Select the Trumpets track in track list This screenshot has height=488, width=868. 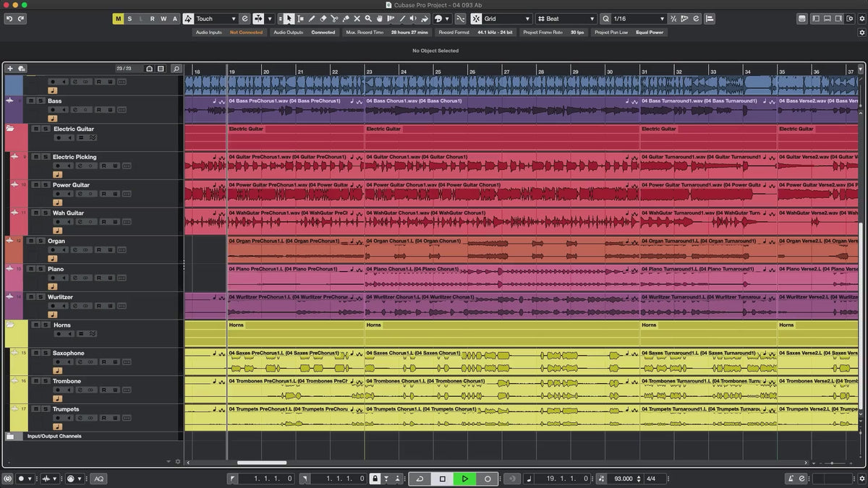66,409
